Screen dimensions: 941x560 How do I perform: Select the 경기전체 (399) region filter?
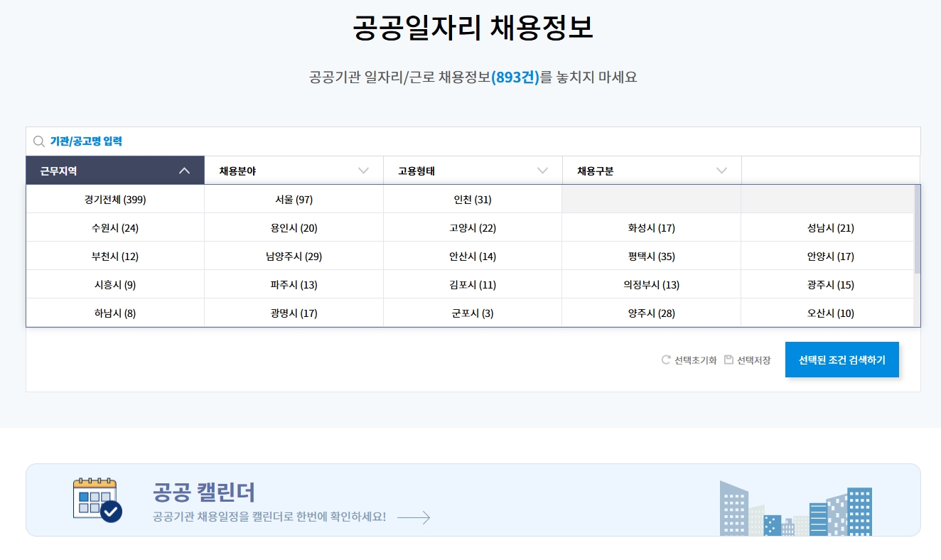(115, 199)
